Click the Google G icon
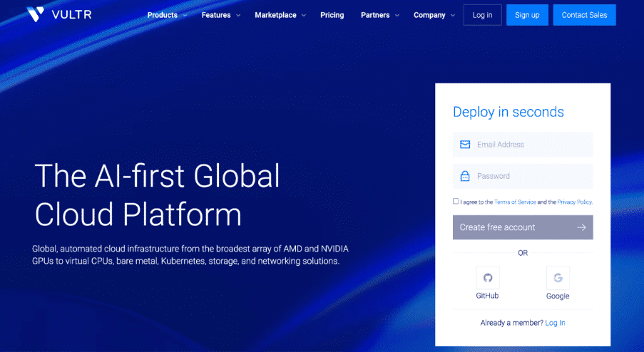 pos(558,278)
